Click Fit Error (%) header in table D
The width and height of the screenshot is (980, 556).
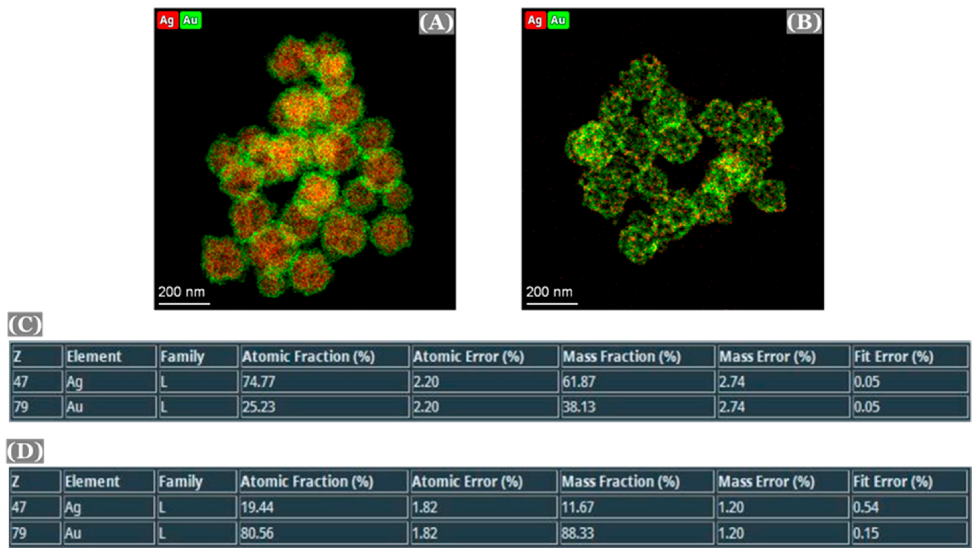893,482
